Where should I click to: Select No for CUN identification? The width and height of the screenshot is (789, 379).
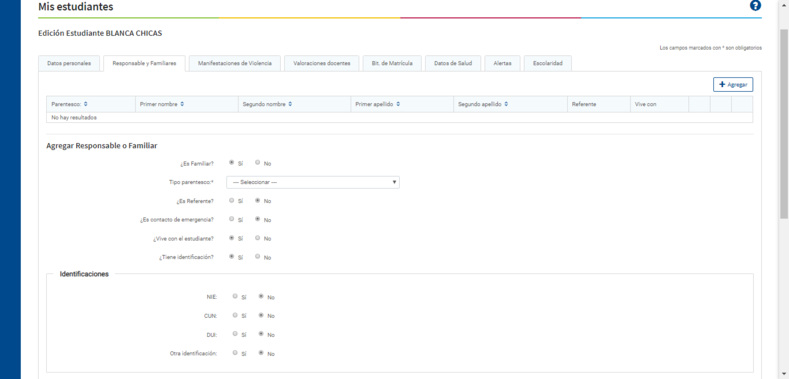pyautogui.click(x=261, y=315)
